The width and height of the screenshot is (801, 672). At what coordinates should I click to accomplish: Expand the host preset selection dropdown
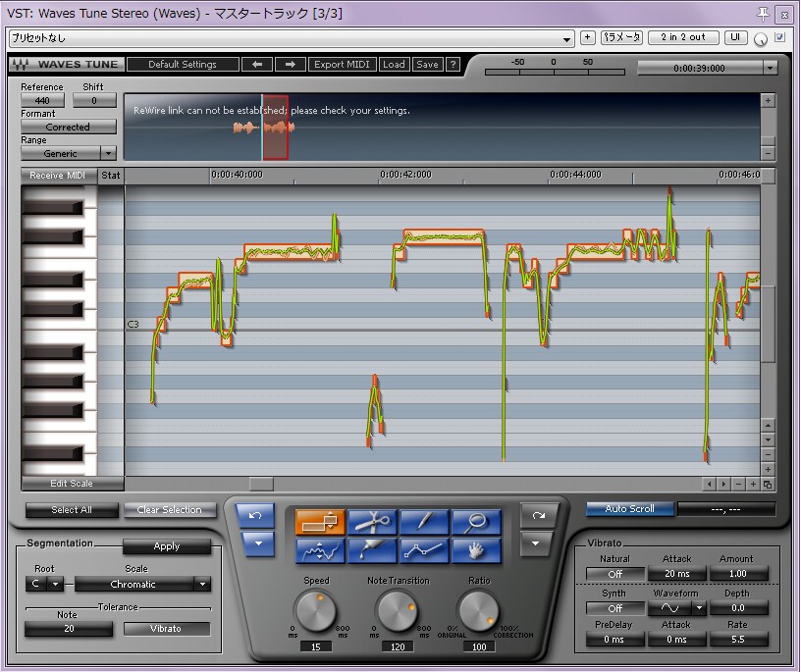[566, 39]
